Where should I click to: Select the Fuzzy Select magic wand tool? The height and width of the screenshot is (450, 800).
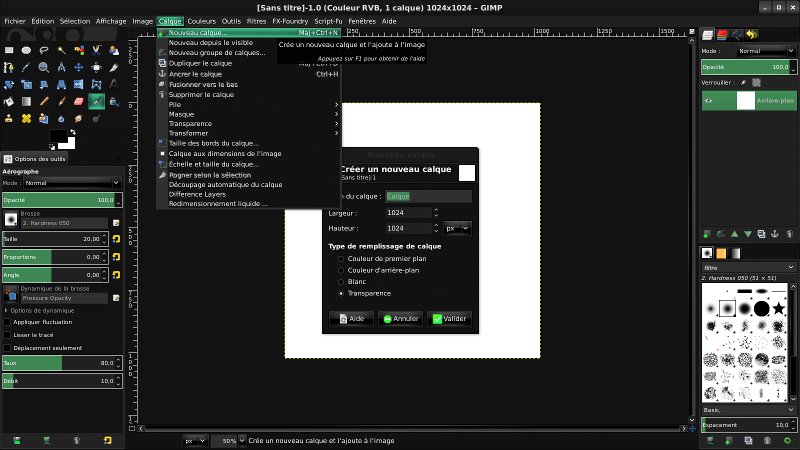pyautogui.click(x=61, y=50)
